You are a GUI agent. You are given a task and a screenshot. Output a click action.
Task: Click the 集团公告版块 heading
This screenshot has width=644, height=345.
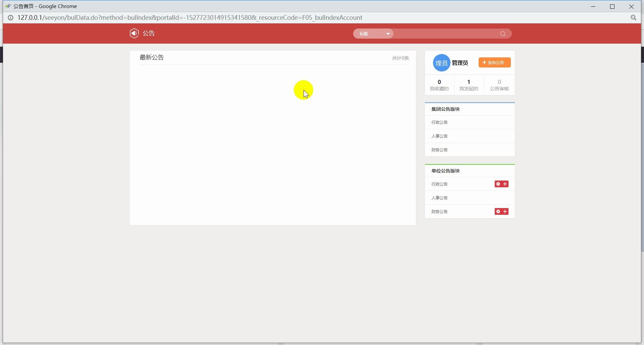[445, 109]
